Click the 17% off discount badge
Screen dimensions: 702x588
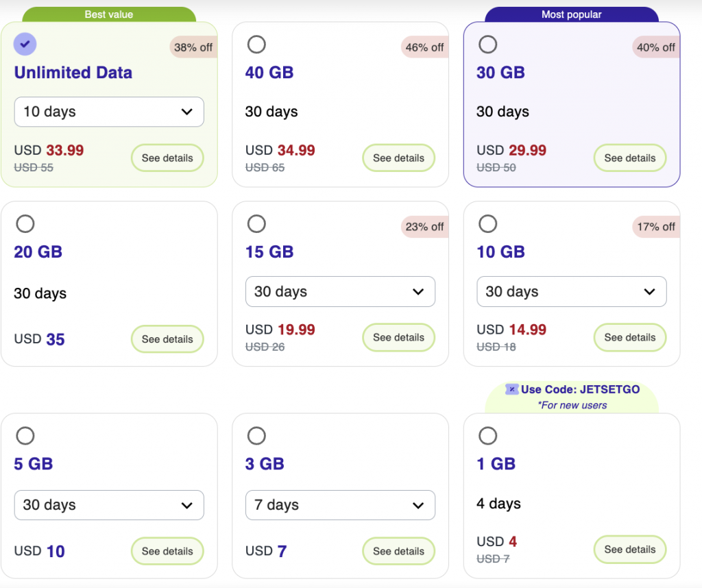coord(656,227)
